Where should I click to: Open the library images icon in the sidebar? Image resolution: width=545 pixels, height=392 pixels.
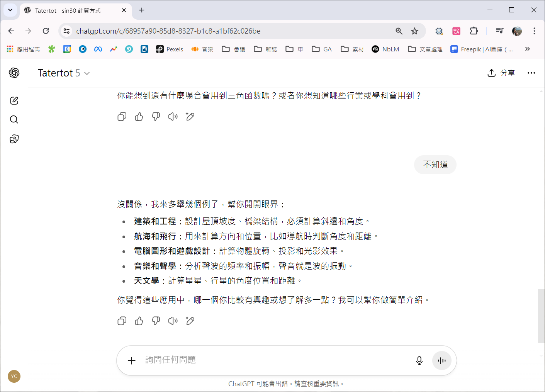click(x=14, y=139)
